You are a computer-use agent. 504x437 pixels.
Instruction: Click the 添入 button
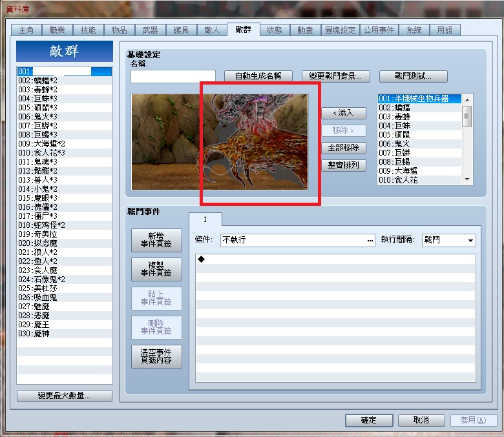[x=344, y=113]
